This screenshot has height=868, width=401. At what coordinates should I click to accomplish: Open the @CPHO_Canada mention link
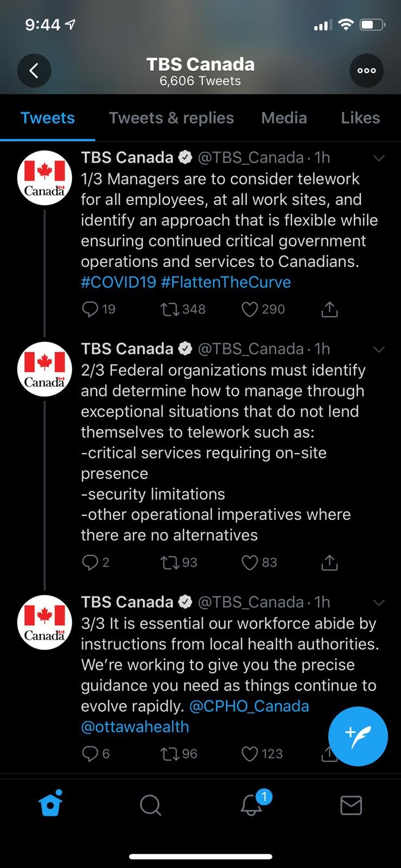[249, 706]
